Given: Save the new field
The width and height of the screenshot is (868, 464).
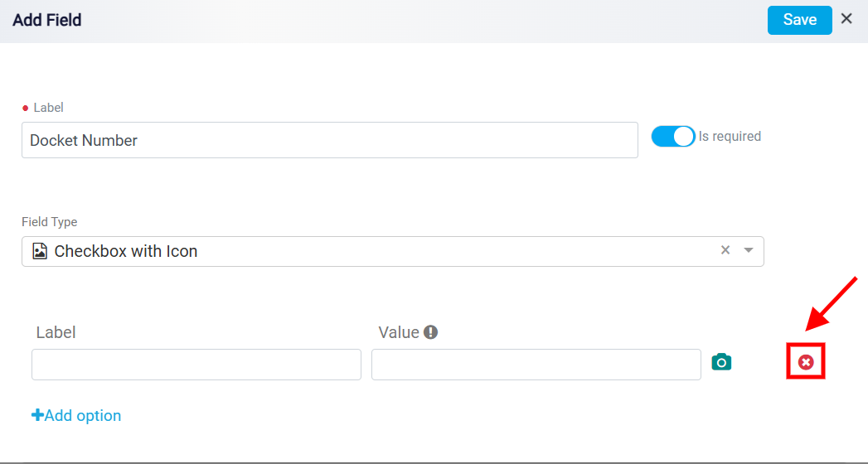Looking at the screenshot, I should pos(799,20).
